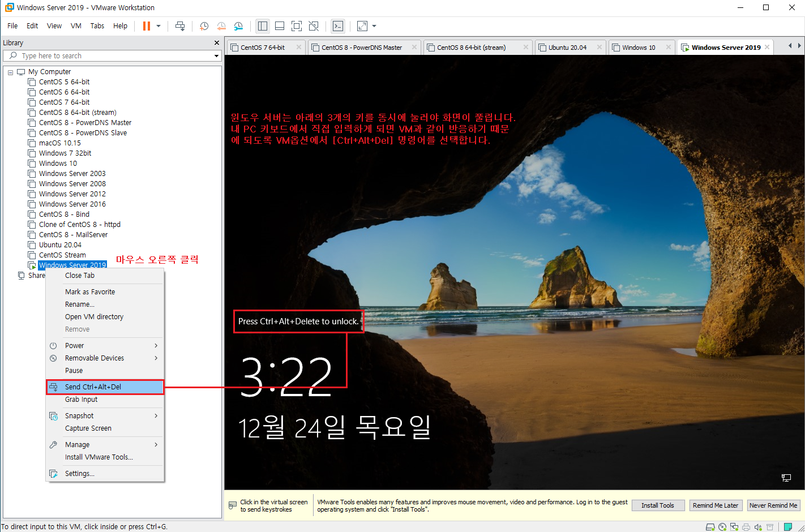Select Windows Server 2016 in the library

point(72,204)
